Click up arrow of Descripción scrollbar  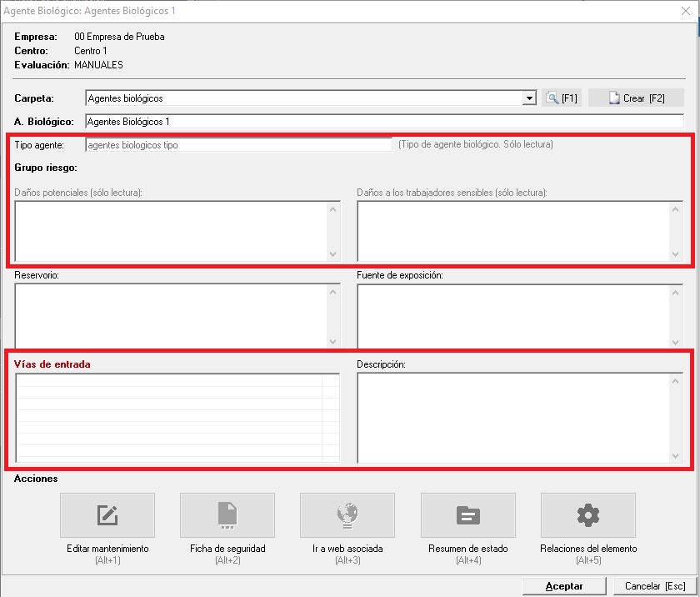677,381
